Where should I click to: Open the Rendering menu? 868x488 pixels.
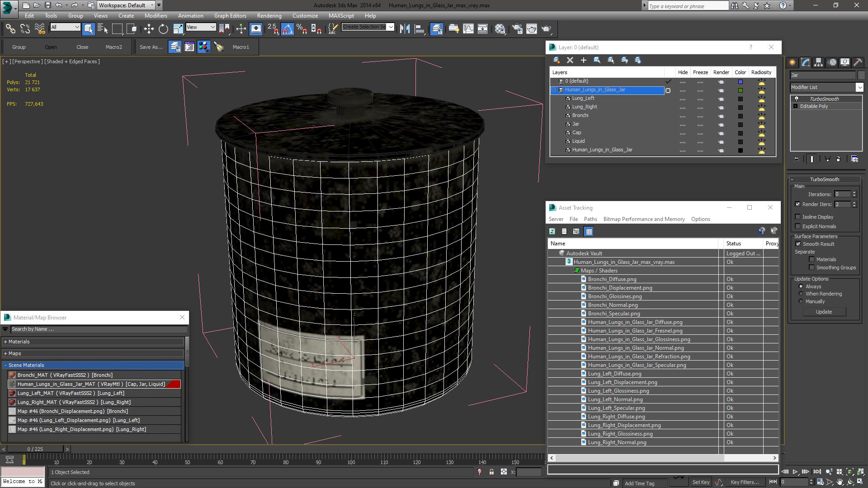click(x=269, y=15)
